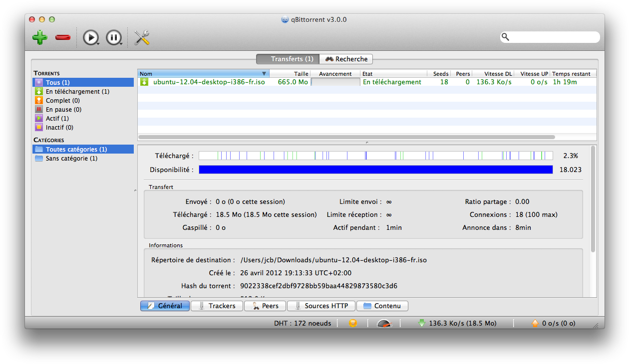629x364 pixels.
Task: Select the ubuntu-12.04-desktop-i386-fr.iso torrent row
Action: click(x=367, y=82)
